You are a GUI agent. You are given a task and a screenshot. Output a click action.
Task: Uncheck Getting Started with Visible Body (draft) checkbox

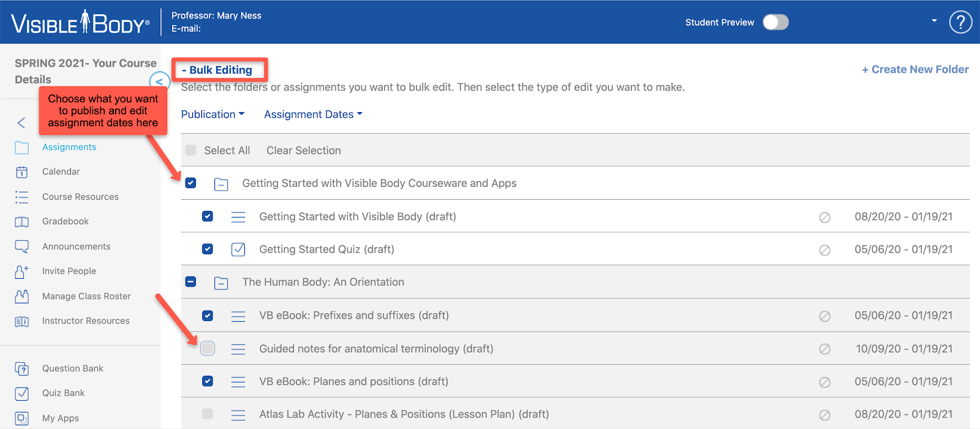tap(208, 216)
